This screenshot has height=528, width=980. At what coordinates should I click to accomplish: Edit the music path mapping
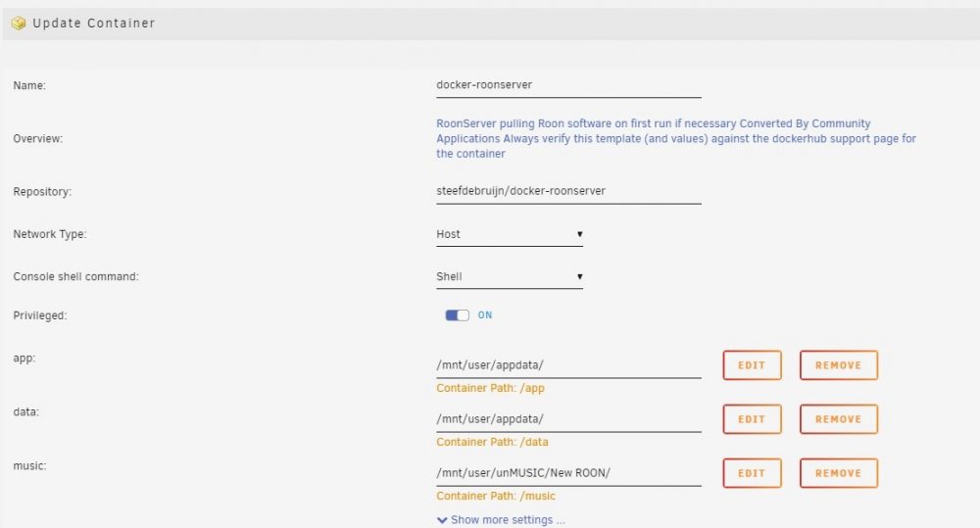click(x=752, y=473)
